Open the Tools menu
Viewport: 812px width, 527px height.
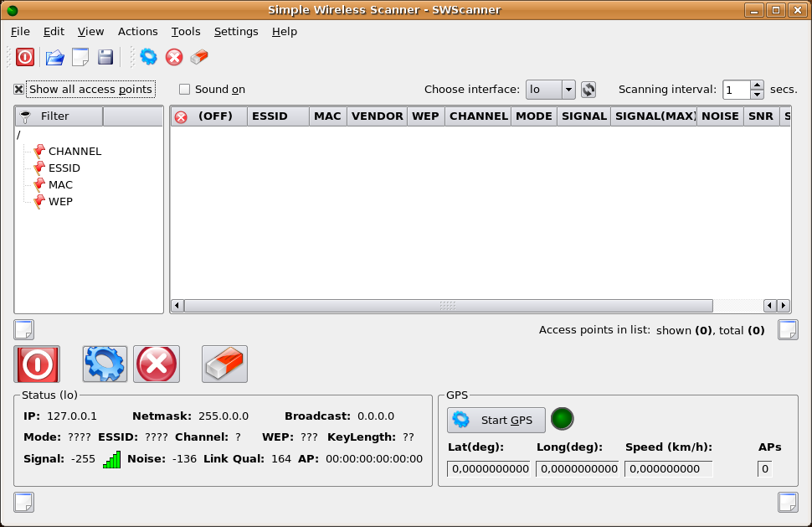[186, 32]
